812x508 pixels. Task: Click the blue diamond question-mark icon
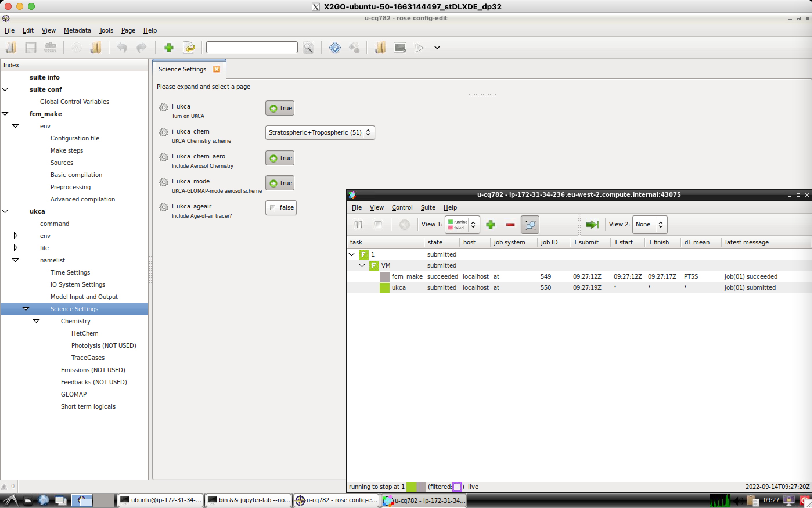[x=335, y=48]
